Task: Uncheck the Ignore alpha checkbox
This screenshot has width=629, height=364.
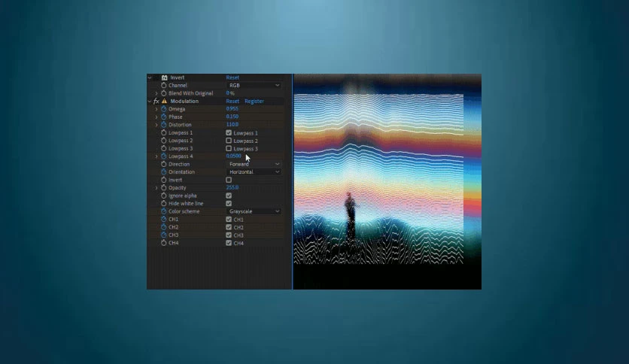Action: pyautogui.click(x=229, y=196)
